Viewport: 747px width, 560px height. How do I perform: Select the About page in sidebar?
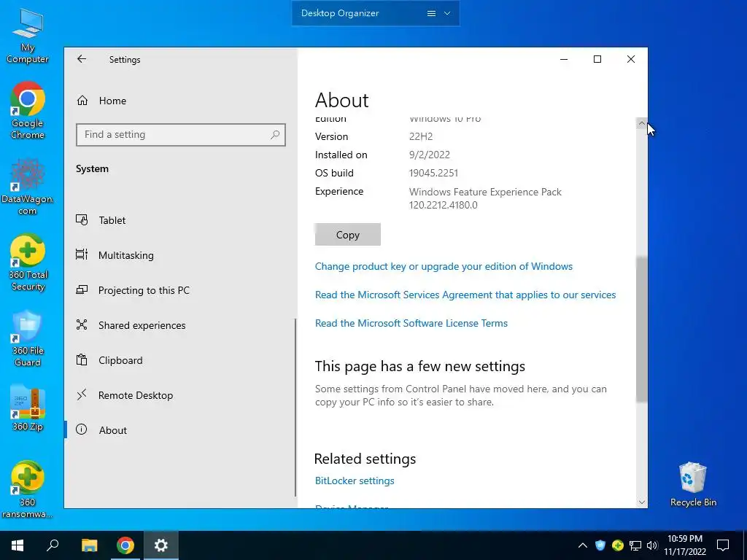pyautogui.click(x=180, y=430)
